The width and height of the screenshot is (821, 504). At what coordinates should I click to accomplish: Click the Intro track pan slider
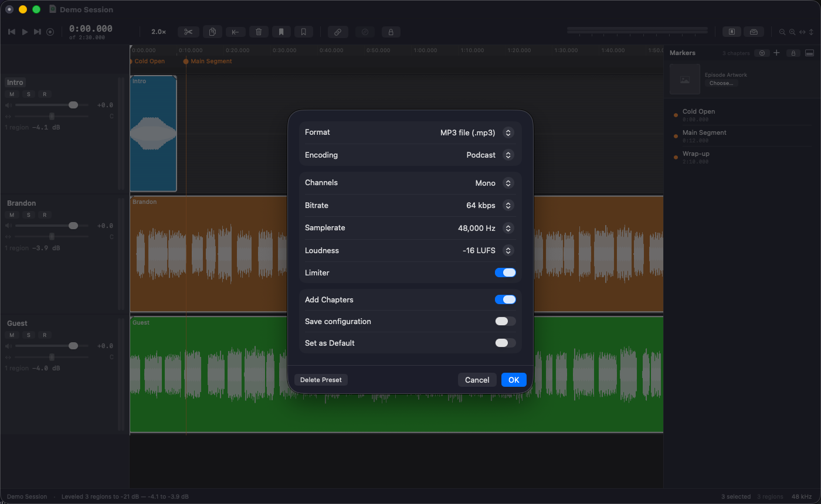pyautogui.click(x=52, y=116)
